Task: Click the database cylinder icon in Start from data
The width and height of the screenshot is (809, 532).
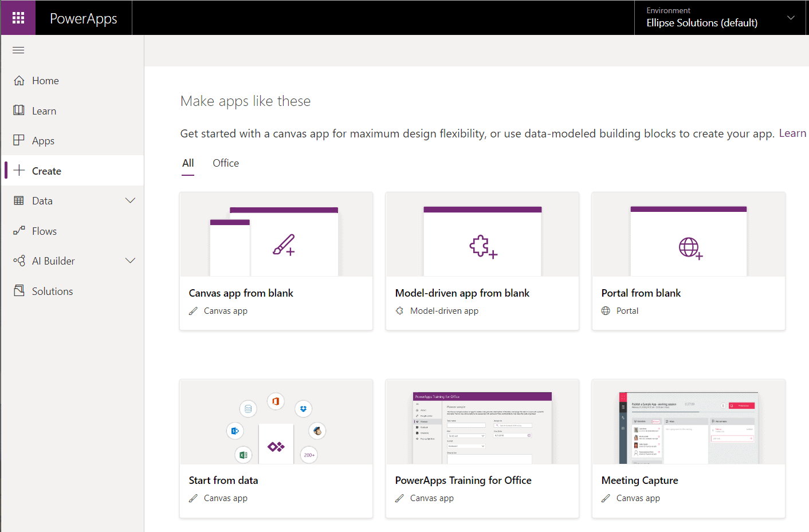Action: [x=248, y=409]
